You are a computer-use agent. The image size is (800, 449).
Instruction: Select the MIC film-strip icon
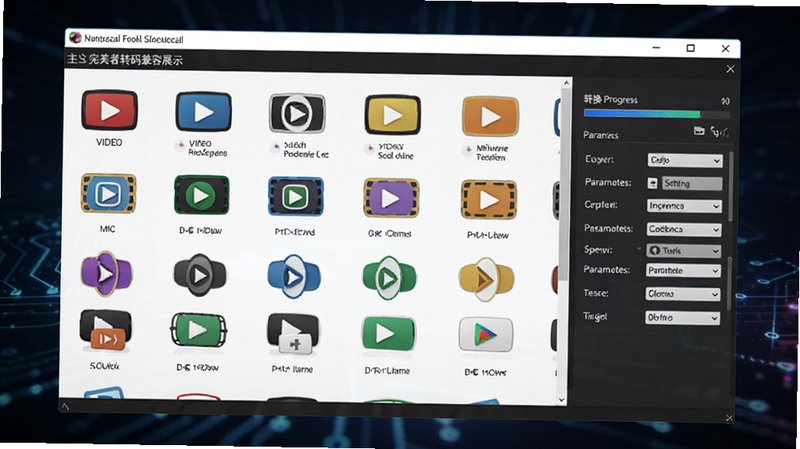108,194
